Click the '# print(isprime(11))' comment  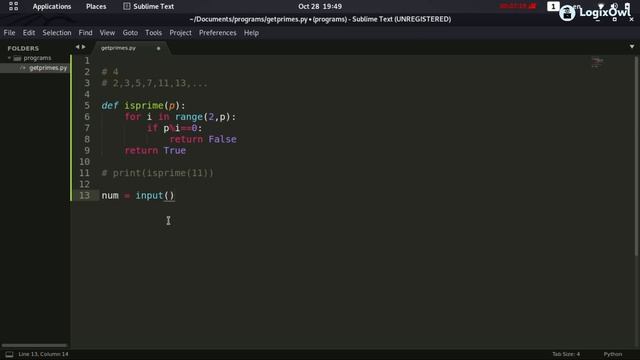click(x=157, y=173)
